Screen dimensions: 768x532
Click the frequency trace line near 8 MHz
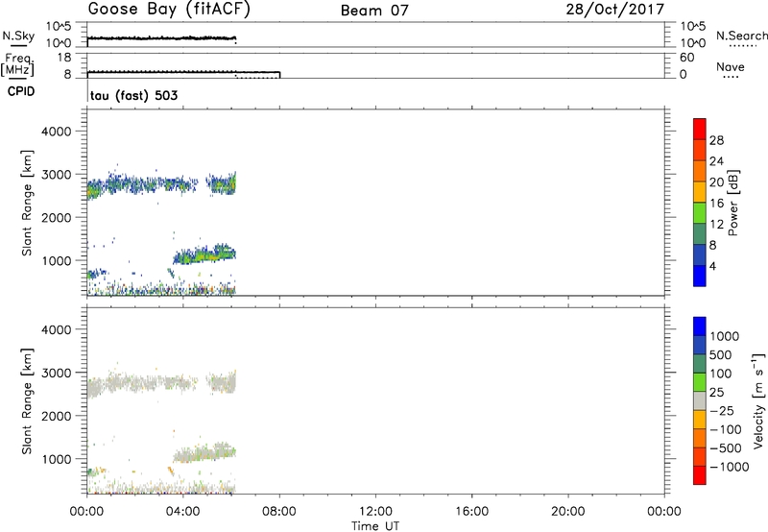pyautogui.click(x=183, y=72)
